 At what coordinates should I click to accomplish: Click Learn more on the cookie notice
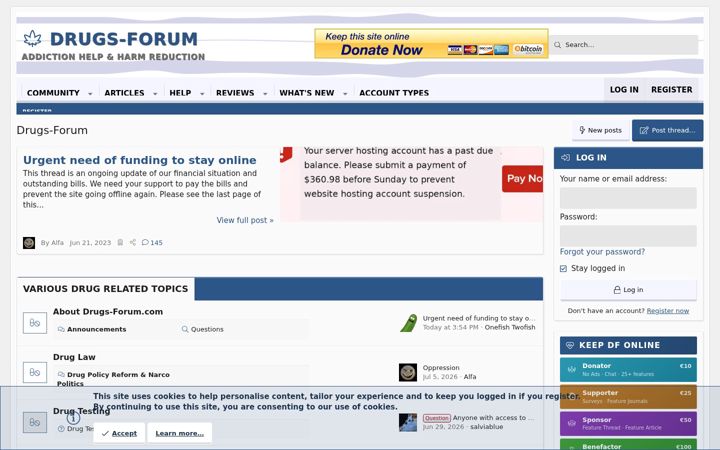click(x=180, y=433)
